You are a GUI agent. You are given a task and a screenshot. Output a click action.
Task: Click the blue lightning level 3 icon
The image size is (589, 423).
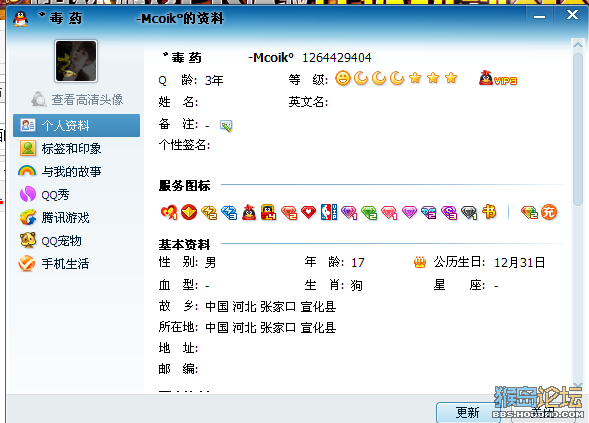(x=229, y=213)
